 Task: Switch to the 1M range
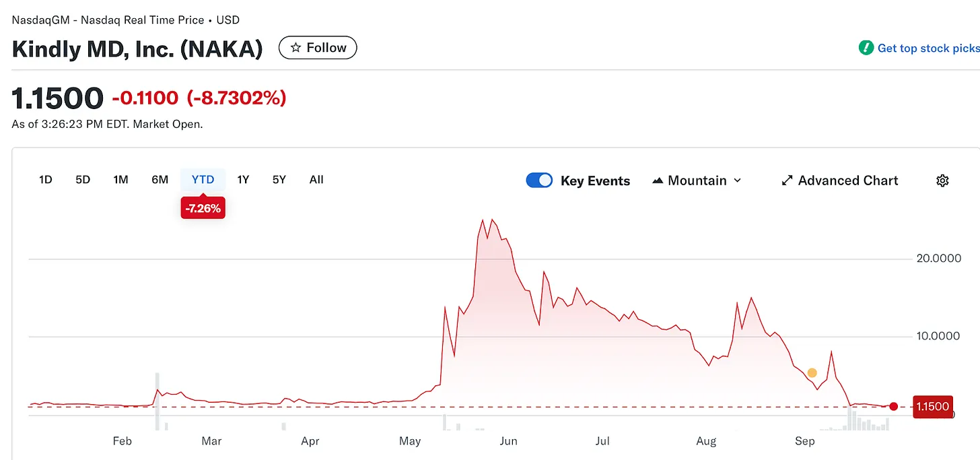[120, 180]
